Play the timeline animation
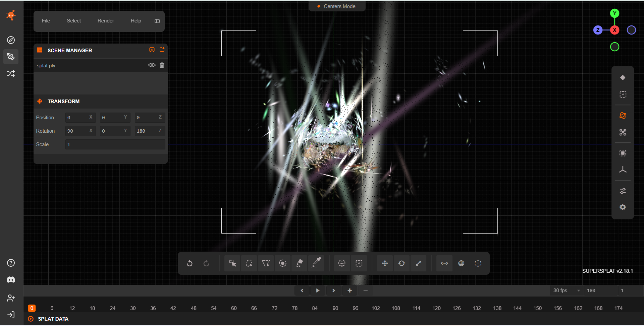Image resolution: width=644 pixels, height=326 pixels. pos(318,290)
